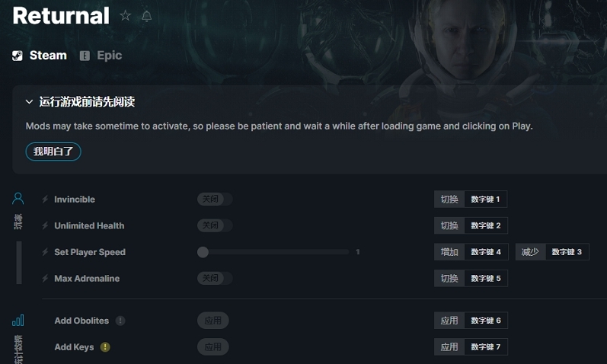Favorite Returnal with the star icon

pyautogui.click(x=126, y=16)
